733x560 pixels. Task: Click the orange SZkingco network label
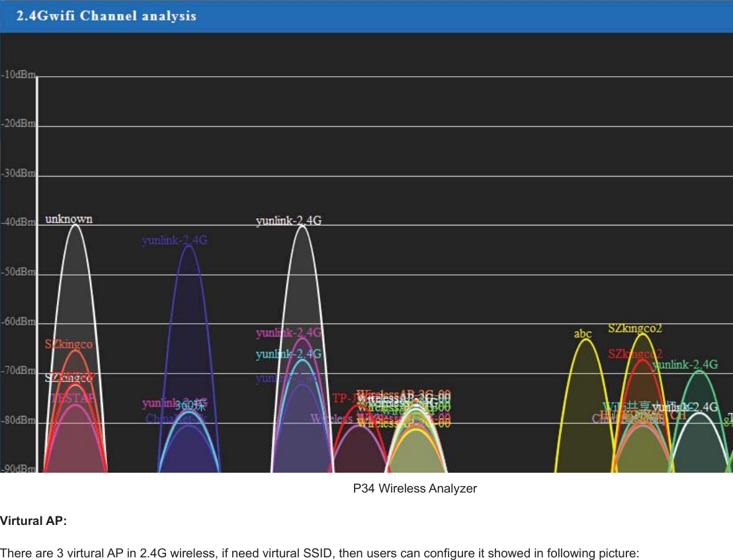[68, 344]
